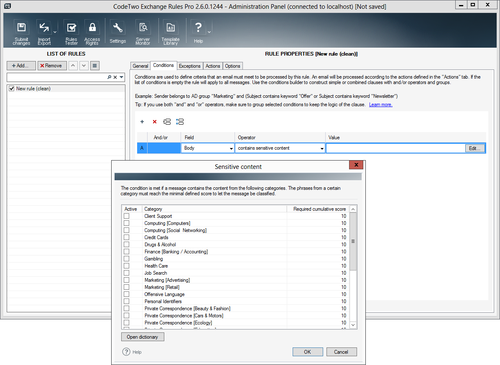Switch to the Exceptions tab
This screenshot has height=365, width=500.
190,66
